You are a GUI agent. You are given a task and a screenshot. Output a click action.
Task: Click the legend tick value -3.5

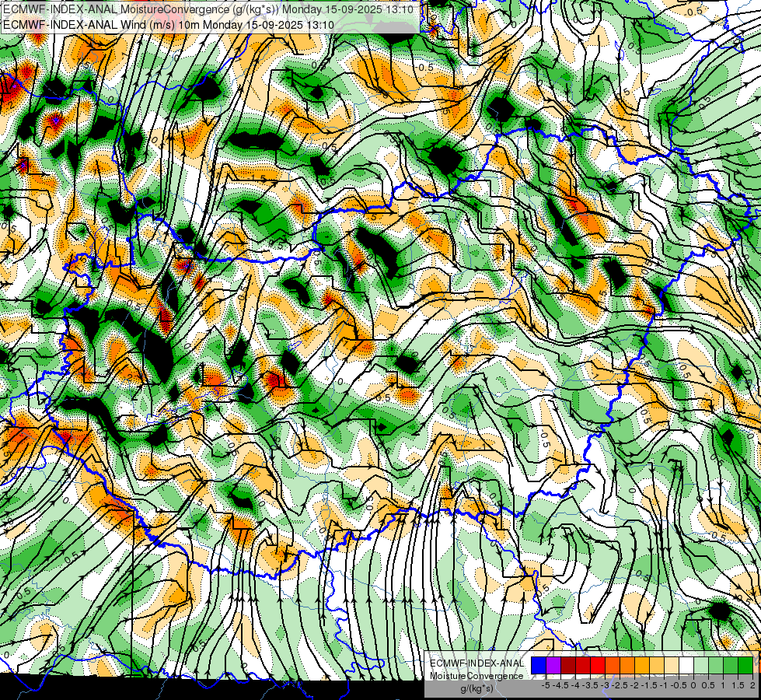[590, 685]
